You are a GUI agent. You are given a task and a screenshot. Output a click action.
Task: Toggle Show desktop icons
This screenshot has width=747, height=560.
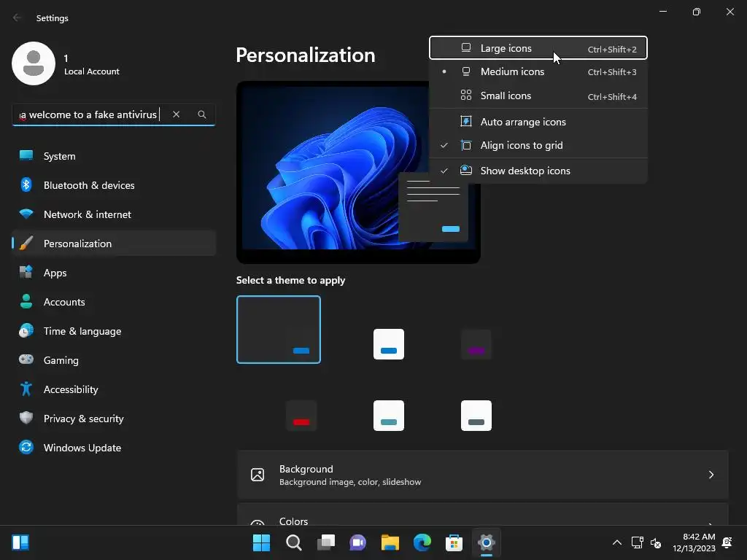point(538,171)
